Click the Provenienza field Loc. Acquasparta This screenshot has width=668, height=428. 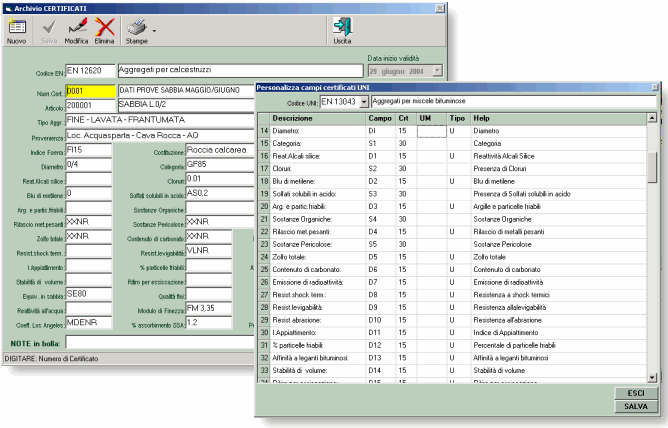[160, 135]
